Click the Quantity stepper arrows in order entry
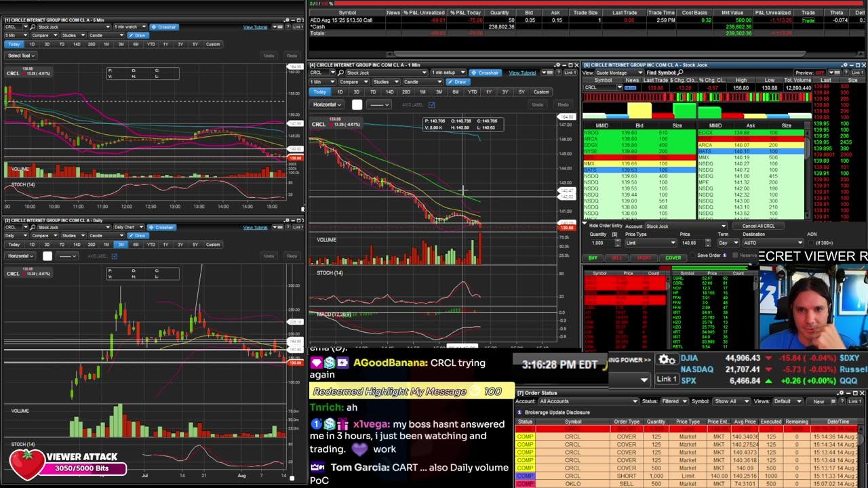The image size is (868, 488). pyautogui.click(x=618, y=243)
